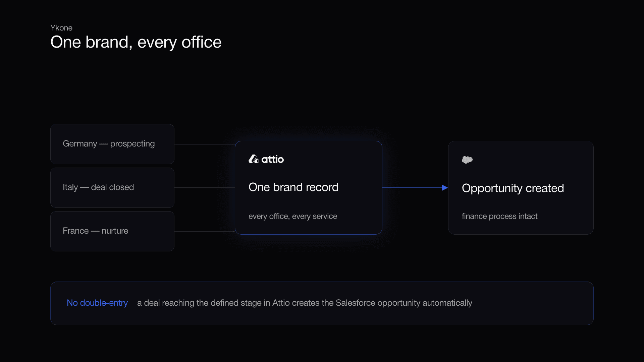Select the "Italy — deal closed" card
644x362 pixels.
(112, 188)
